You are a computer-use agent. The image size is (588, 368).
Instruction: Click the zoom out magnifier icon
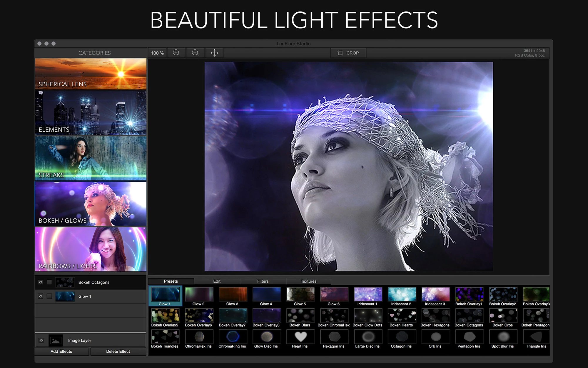[x=195, y=53]
